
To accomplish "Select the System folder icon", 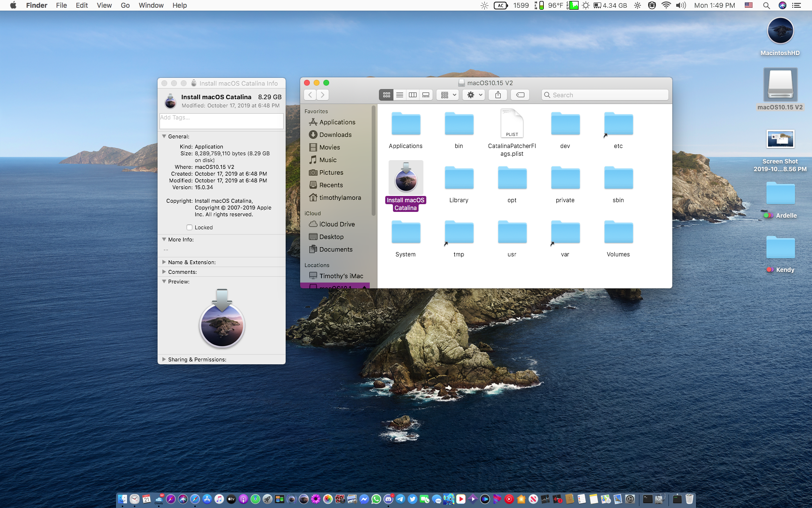I will (406, 232).
